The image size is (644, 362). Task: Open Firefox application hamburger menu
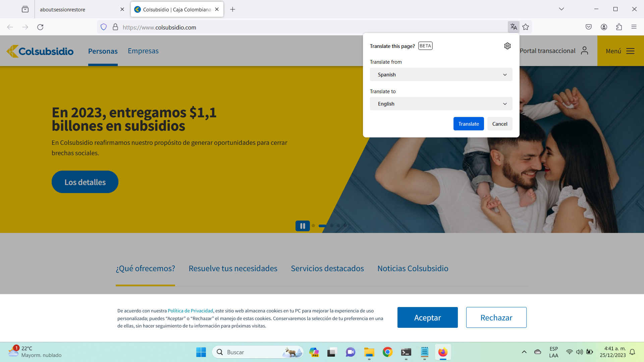[x=634, y=27]
